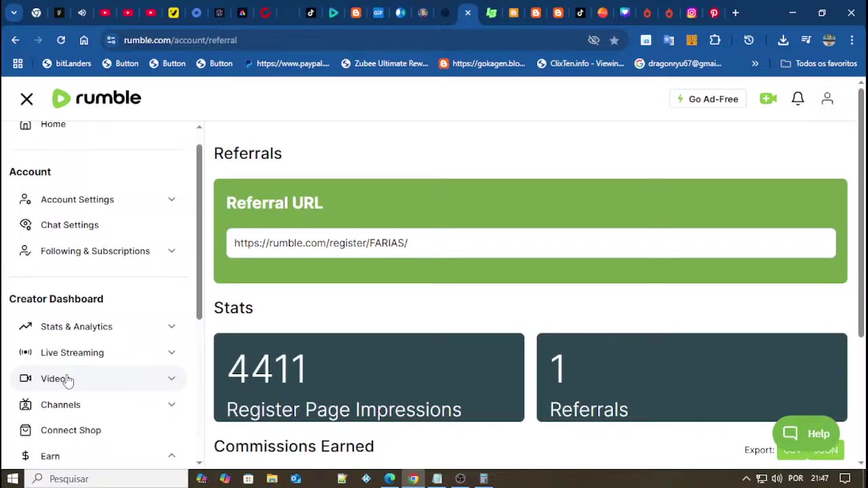Close the Rumble sidebar menu with X

pos(26,99)
